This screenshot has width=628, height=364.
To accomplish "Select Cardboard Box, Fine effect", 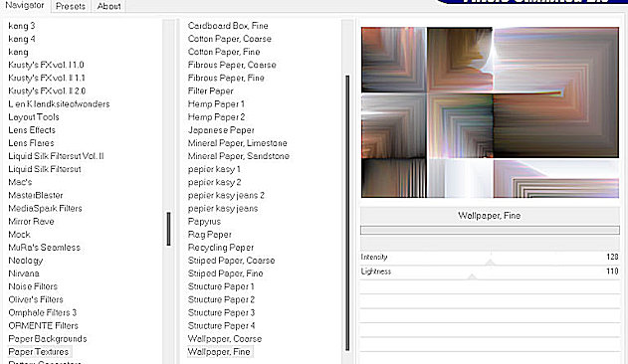I will point(228,26).
